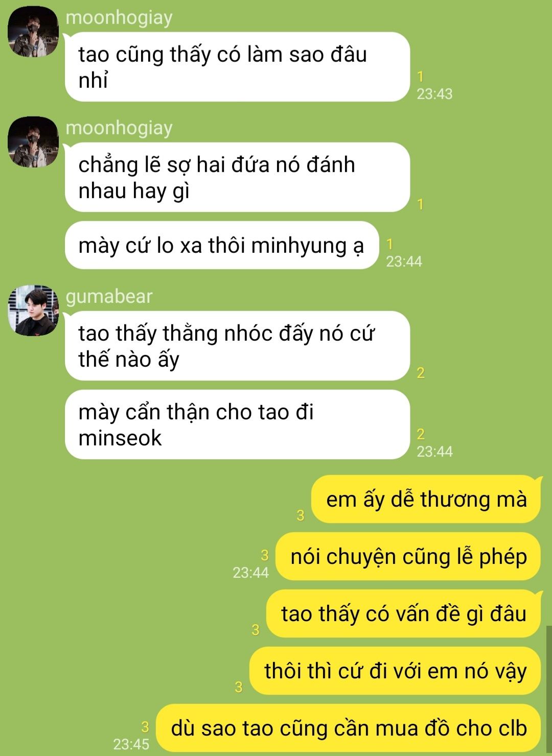Tap the 'tao thấy có vấn đề gì đâu' bubble

point(404,613)
